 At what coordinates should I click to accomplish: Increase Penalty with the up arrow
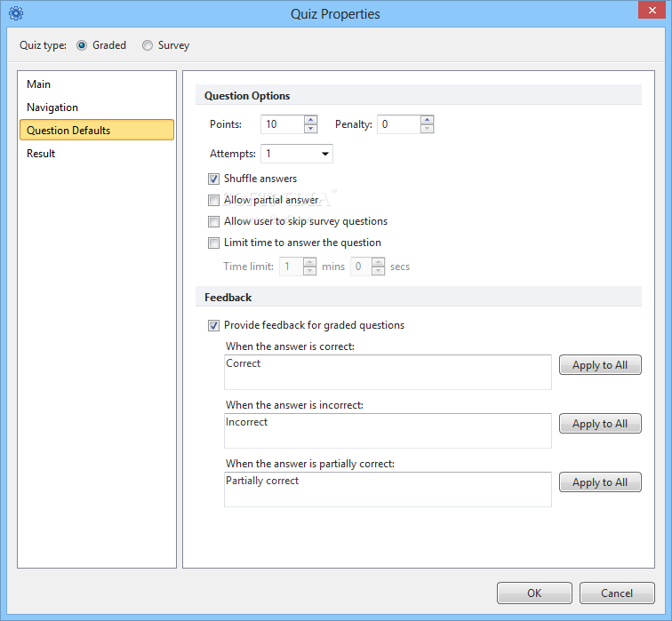tap(428, 119)
